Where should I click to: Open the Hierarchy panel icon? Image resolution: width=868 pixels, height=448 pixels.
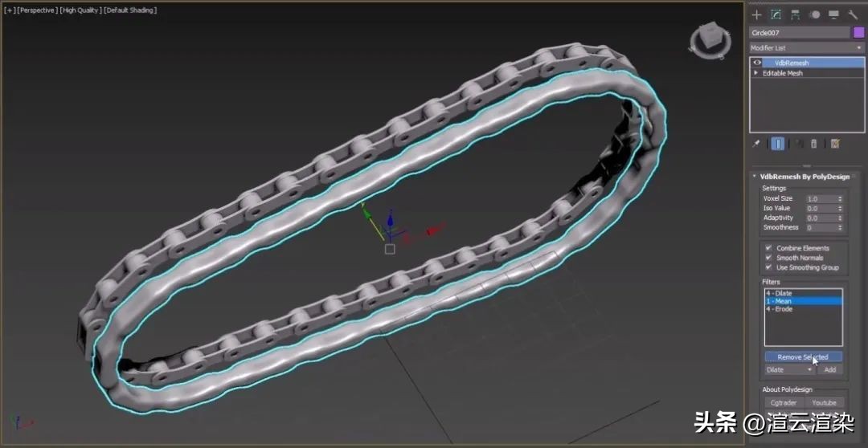coord(796,15)
